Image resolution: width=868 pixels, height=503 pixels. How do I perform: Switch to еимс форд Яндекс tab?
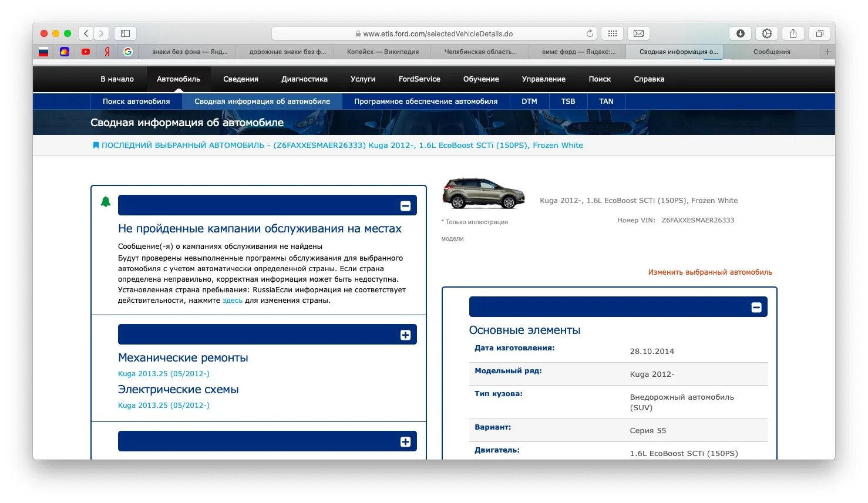(x=577, y=52)
